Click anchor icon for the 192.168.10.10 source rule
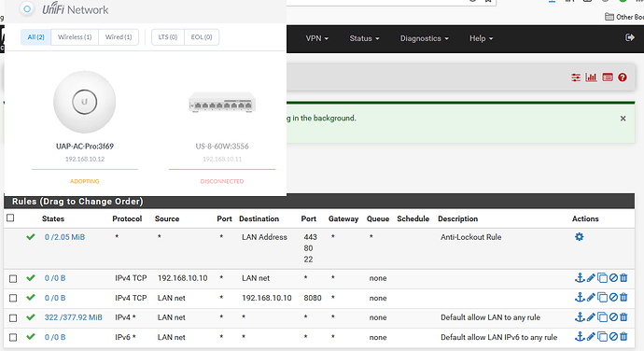644x351 pixels. click(x=580, y=278)
